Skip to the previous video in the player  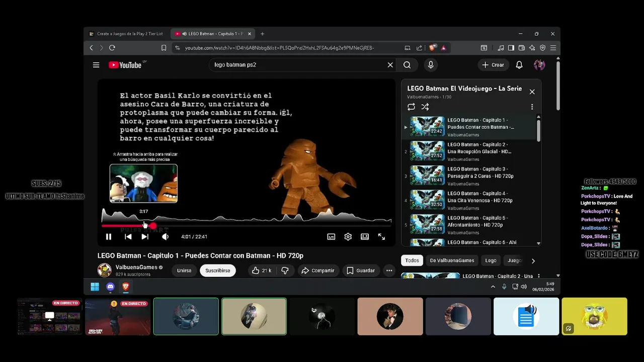[128, 237]
